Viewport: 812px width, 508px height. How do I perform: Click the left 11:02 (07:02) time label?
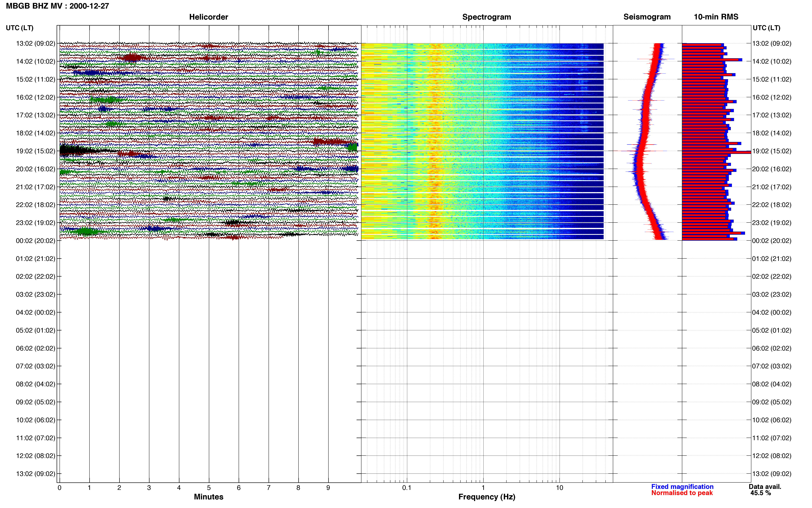[x=36, y=438]
